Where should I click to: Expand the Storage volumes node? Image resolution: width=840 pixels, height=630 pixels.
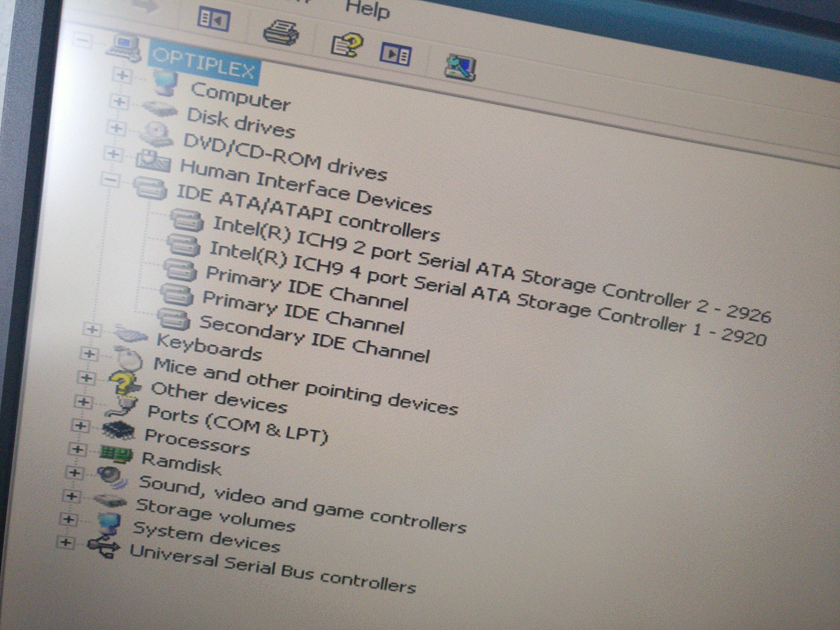point(71,496)
